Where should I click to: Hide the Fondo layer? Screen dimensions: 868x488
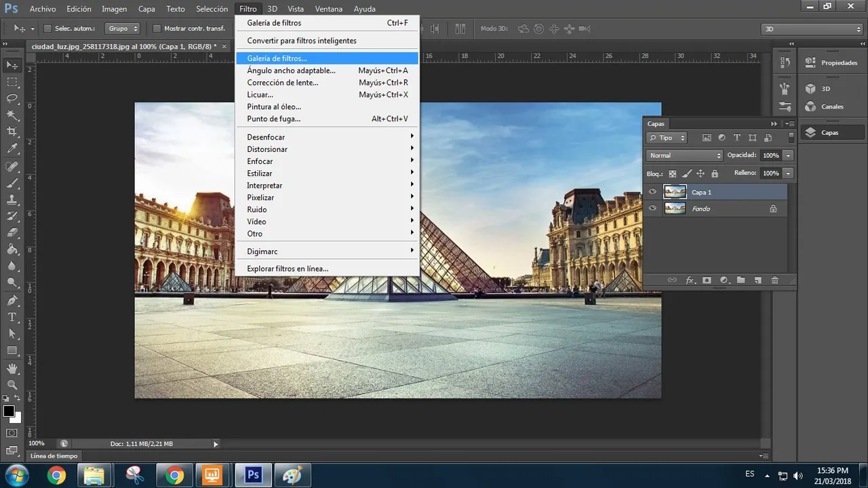click(x=652, y=208)
